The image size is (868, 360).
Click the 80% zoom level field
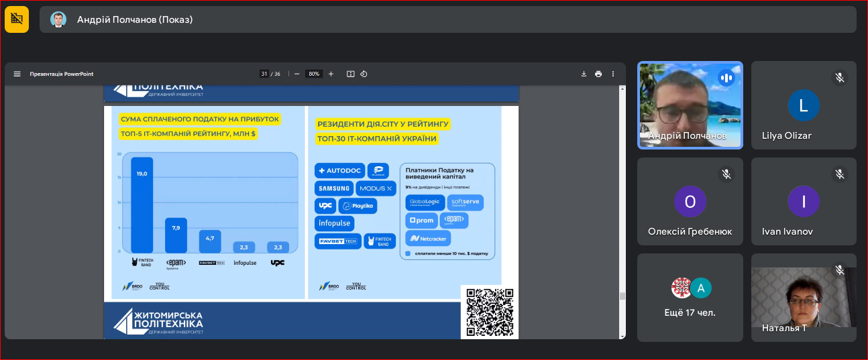(313, 74)
